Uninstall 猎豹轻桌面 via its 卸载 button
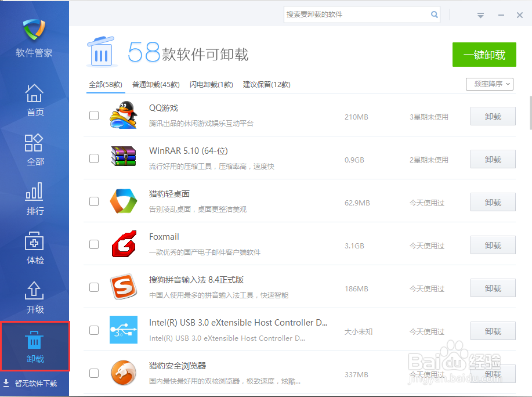The image size is (532, 397). click(x=492, y=202)
